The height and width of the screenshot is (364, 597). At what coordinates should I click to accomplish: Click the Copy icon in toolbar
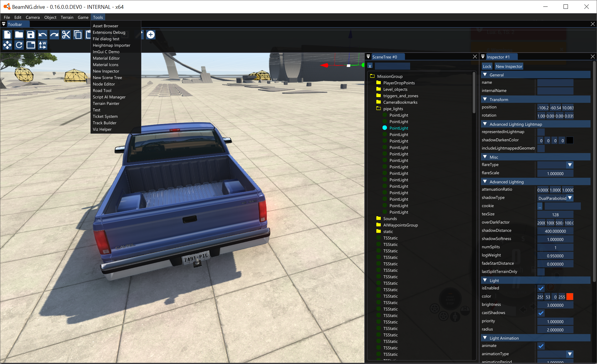point(78,35)
